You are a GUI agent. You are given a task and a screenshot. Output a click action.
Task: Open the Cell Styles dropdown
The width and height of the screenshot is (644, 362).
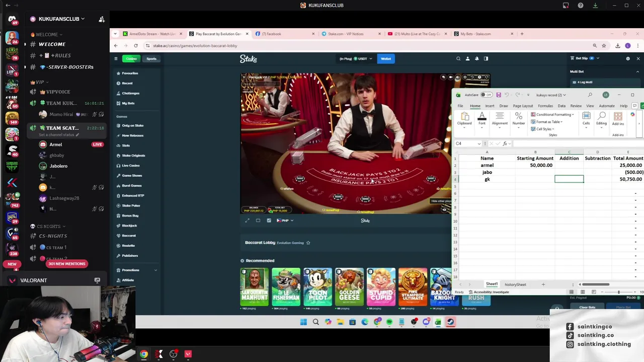(x=542, y=129)
